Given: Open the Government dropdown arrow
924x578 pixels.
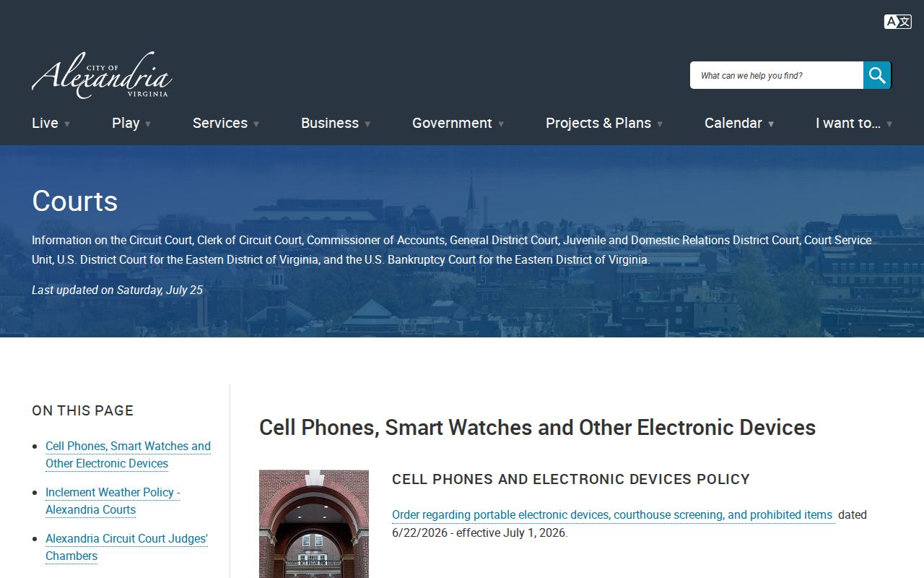Looking at the screenshot, I should 501,124.
